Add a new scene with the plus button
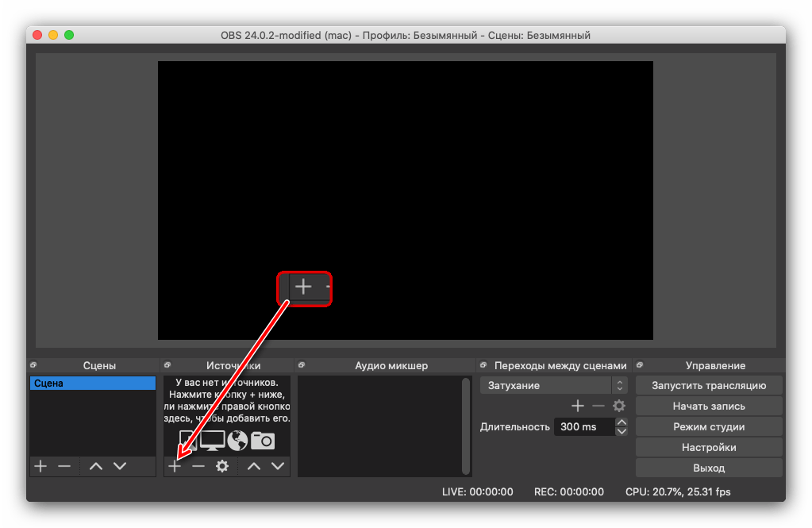Viewport: 812px width, 528px height. click(x=40, y=466)
